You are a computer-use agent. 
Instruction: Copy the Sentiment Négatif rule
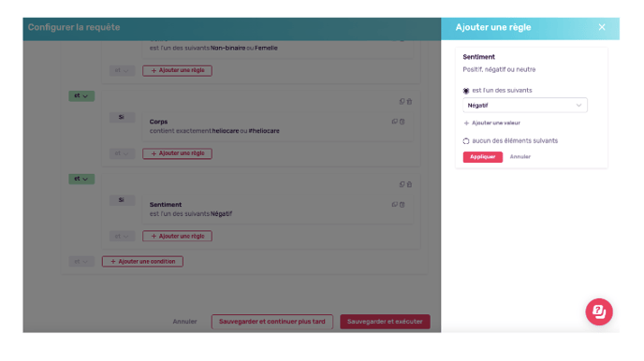tap(395, 204)
